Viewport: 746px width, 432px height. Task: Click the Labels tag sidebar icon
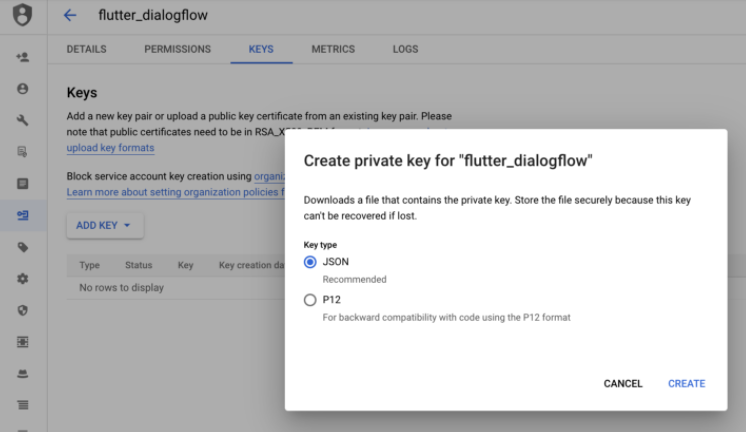coord(22,247)
